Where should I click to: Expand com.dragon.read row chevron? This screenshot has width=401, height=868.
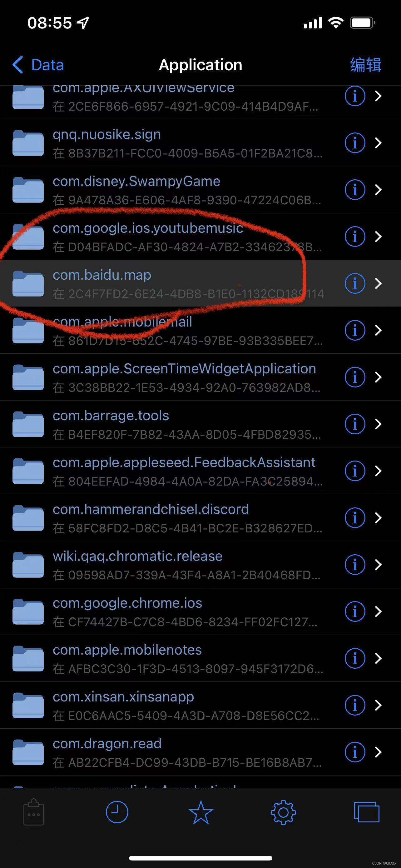pyautogui.click(x=379, y=752)
